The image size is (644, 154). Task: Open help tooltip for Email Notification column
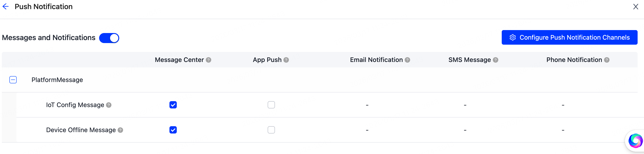click(x=407, y=60)
